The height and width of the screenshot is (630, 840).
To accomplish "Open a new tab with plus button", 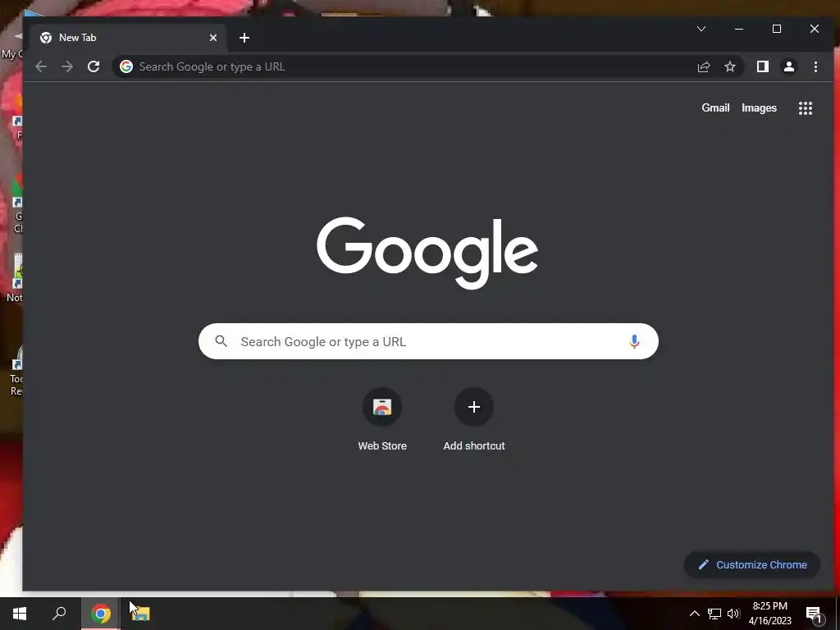I will pos(244,38).
